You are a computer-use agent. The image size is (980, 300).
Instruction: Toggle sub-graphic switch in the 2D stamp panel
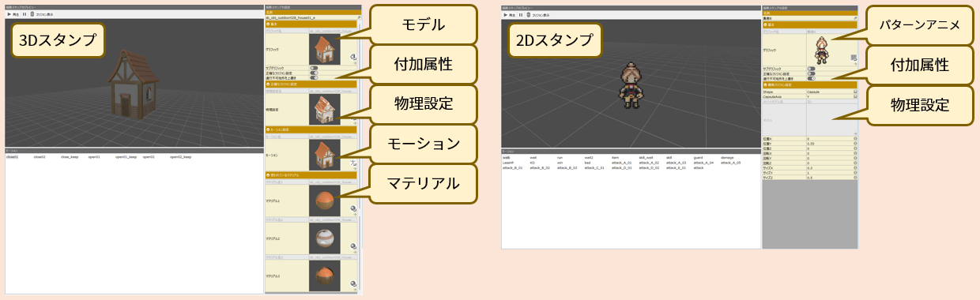point(811,69)
